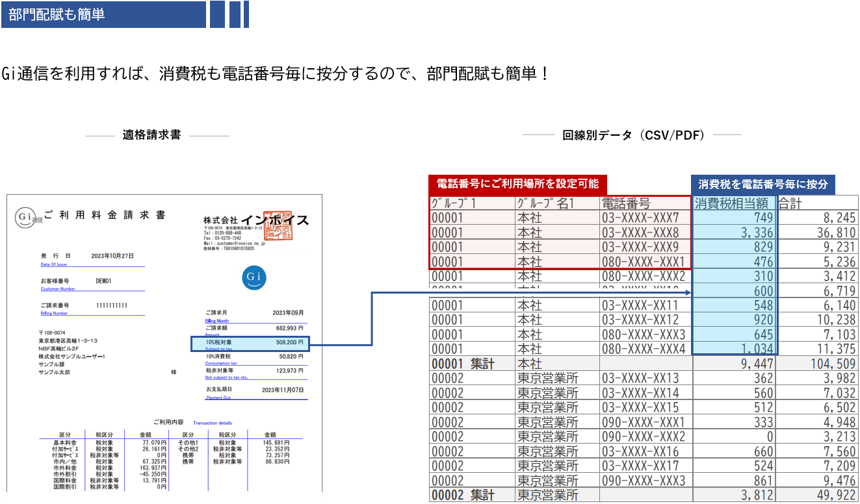Click phone number 03-XXXX-XX12
860x504 pixels.
(640, 320)
